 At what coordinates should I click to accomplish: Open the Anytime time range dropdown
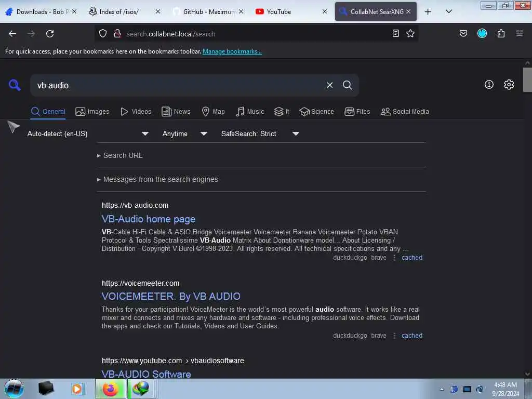(184, 134)
